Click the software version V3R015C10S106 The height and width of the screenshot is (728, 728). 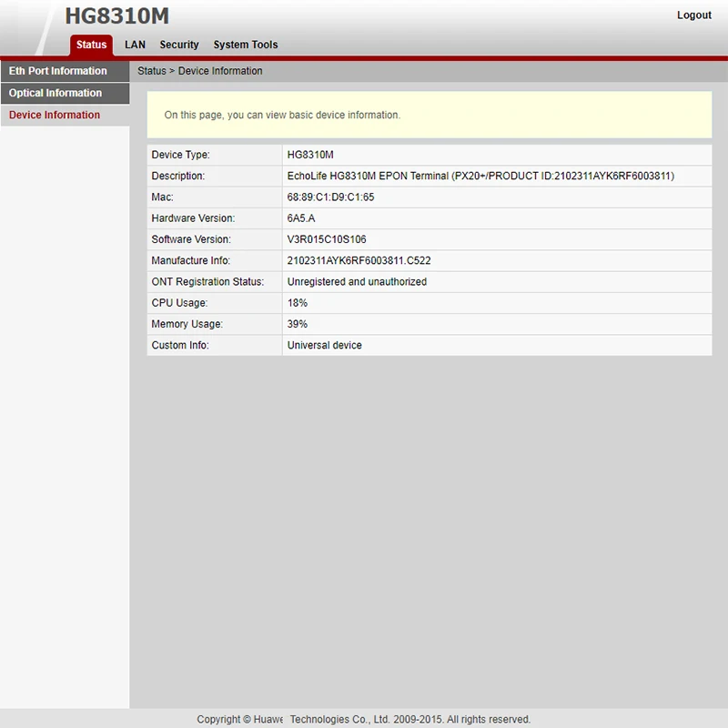327,239
